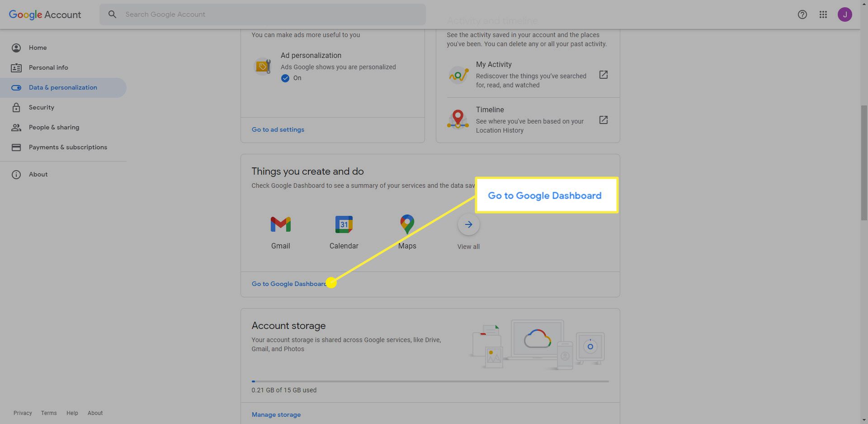This screenshot has height=424, width=868.
Task: Open Timeline external link icon
Action: click(603, 120)
